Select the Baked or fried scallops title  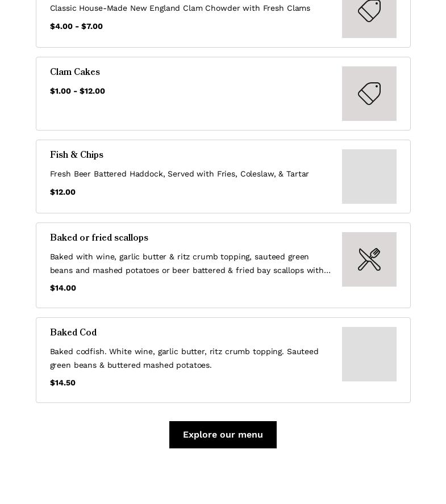(x=99, y=238)
